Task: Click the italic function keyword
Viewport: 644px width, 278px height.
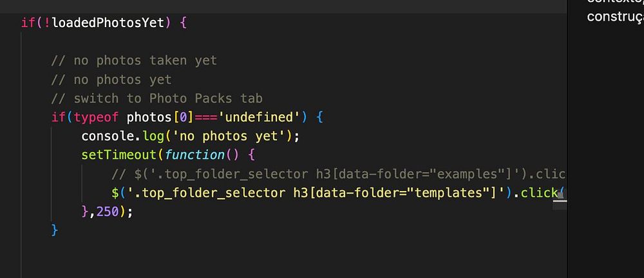Action: point(194,155)
